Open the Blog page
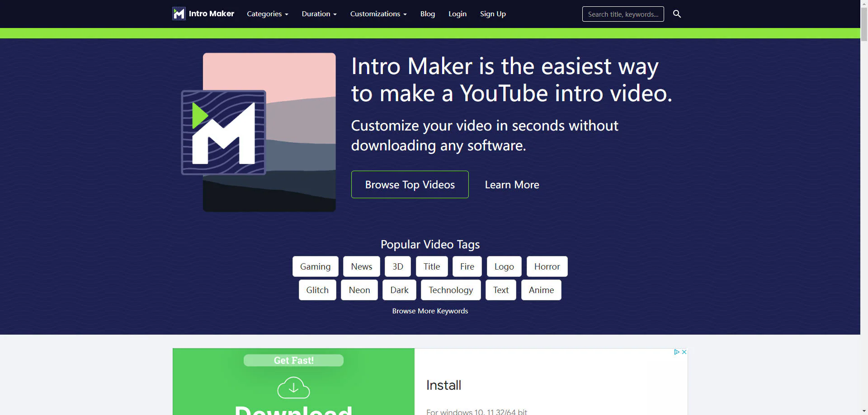Viewport: 868px width, 415px height. [x=428, y=14]
